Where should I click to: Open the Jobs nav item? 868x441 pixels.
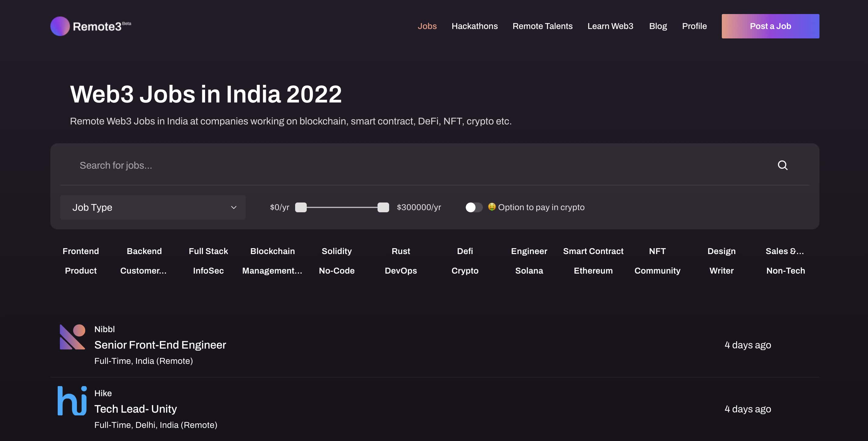pyautogui.click(x=427, y=26)
